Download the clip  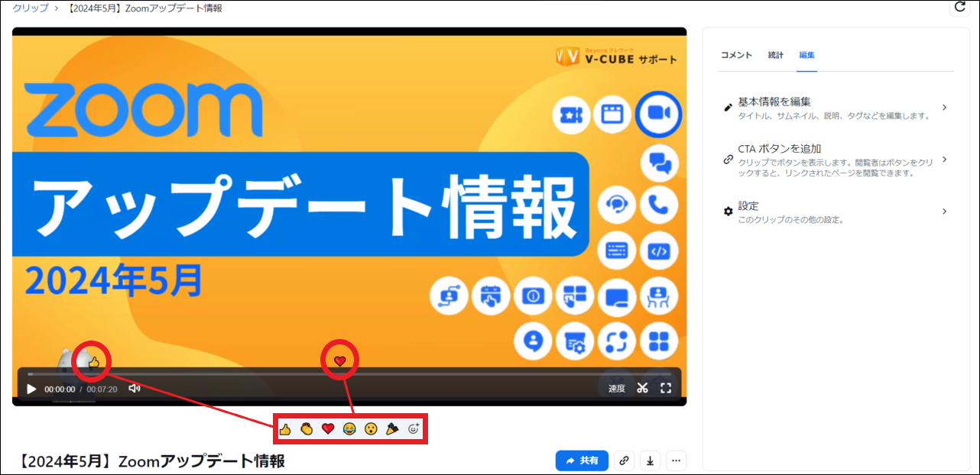point(650,460)
